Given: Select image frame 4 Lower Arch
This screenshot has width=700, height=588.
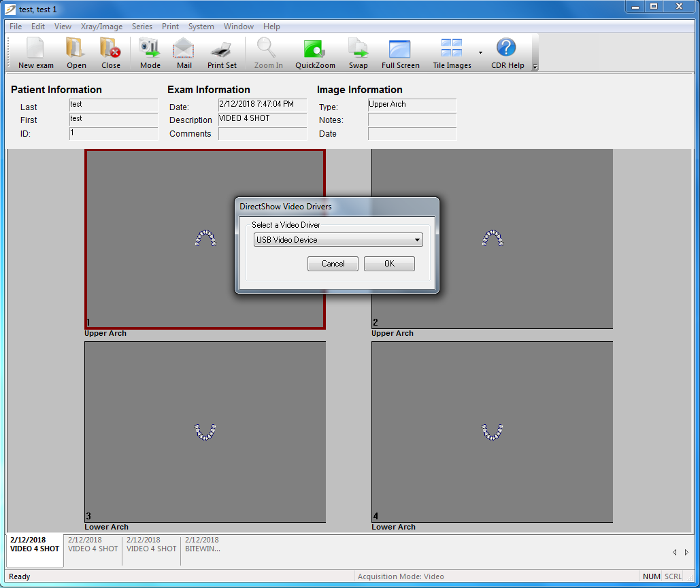Looking at the screenshot, I should coord(492,432).
